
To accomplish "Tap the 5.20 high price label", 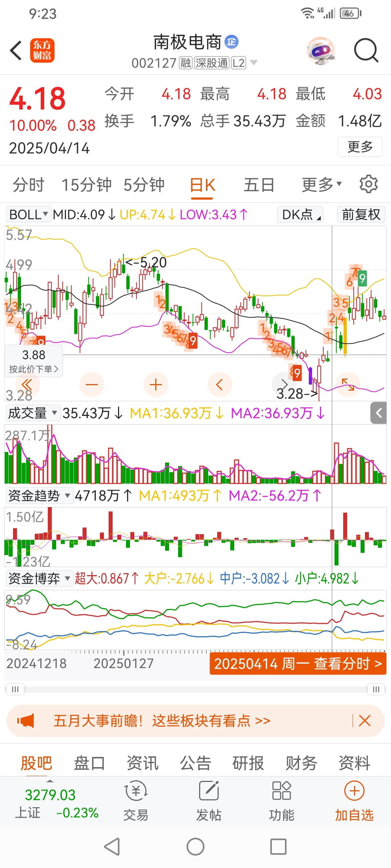I will point(146,262).
